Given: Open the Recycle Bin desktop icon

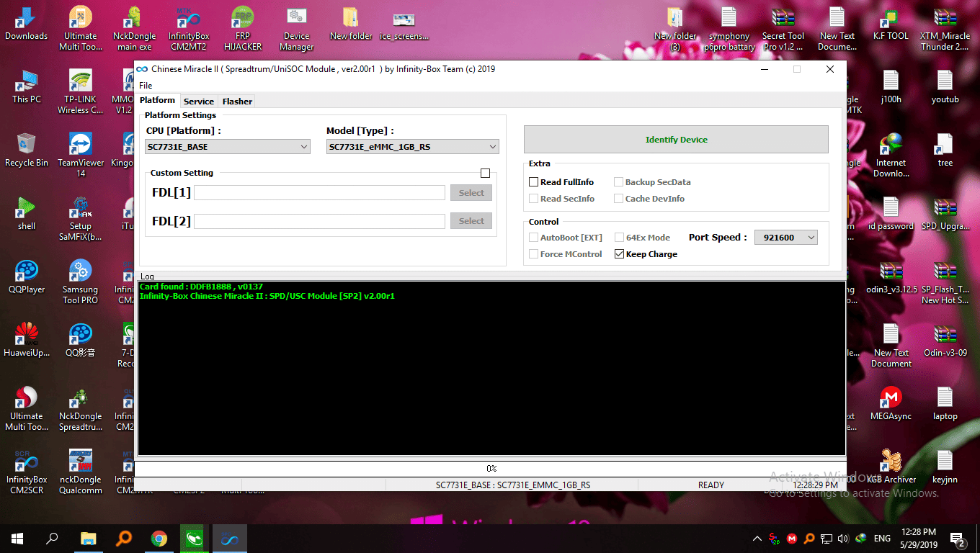Looking at the screenshot, I should [27, 146].
